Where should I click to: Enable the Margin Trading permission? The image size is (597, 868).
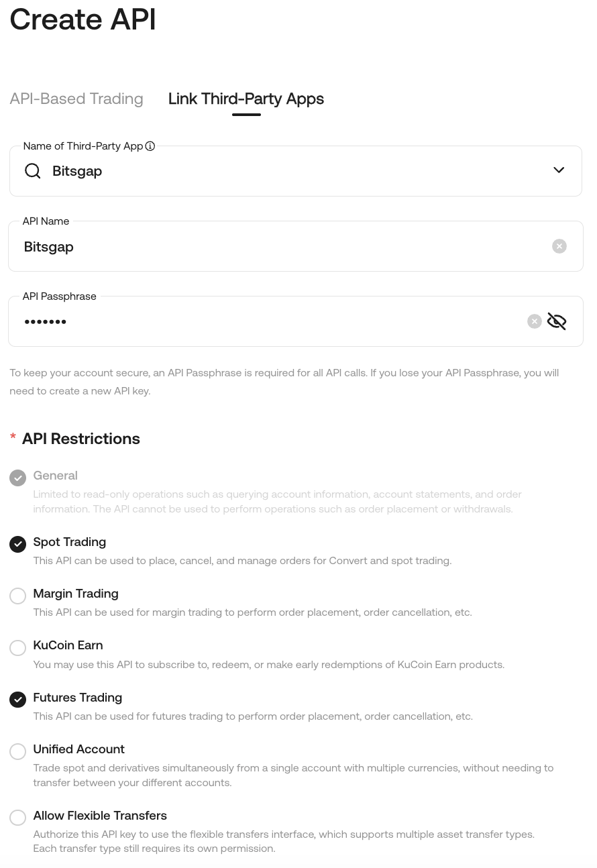[18, 596]
